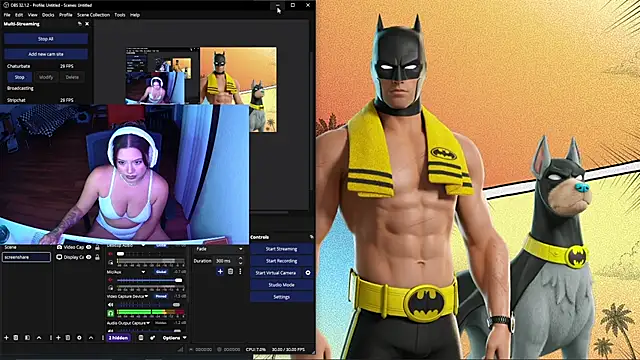Open source properties gear icon
Screen dimensions: 640x360
pyautogui.click(x=79, y=338)
